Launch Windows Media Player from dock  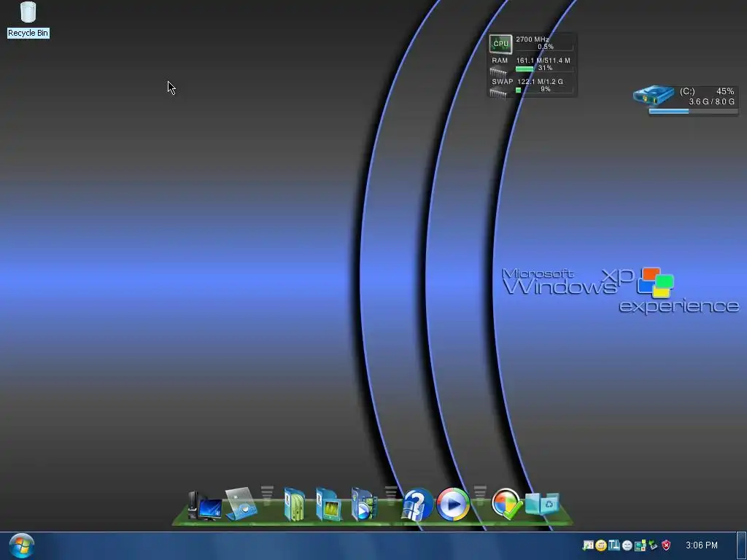pos(453,504)
